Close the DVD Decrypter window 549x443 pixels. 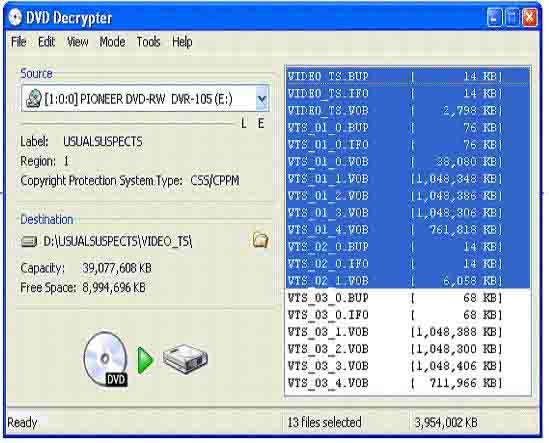(x=529, y=17)
